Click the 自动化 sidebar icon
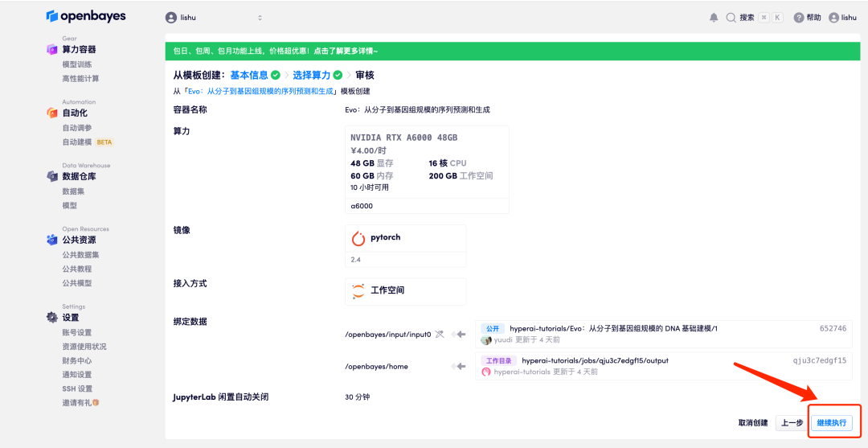 pos(52,113)
